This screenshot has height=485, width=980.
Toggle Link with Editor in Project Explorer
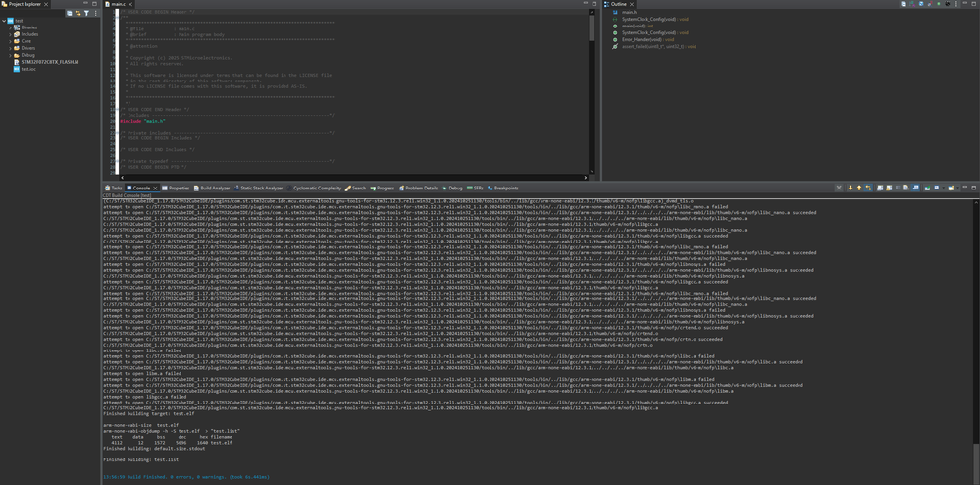coord(77,13)
